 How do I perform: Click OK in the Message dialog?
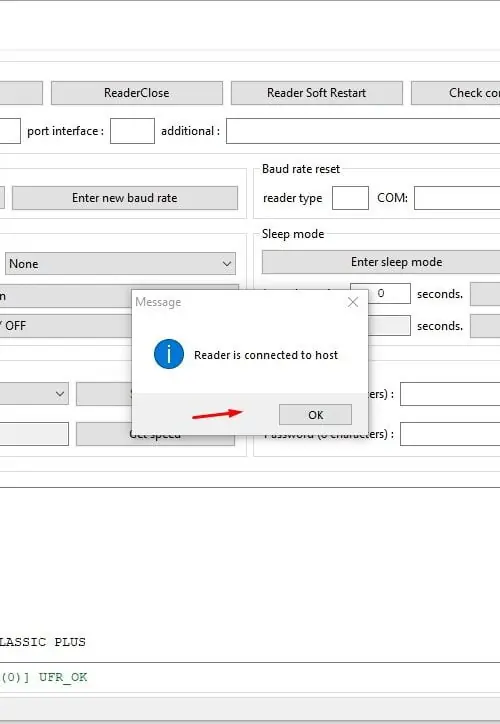click(315, 415)
